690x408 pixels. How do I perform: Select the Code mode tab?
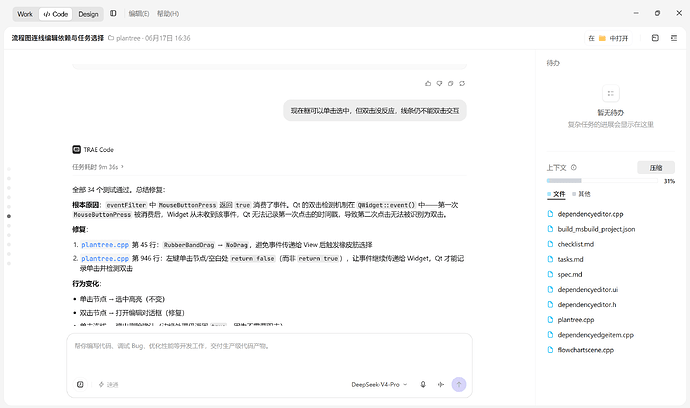pos(56,14)
